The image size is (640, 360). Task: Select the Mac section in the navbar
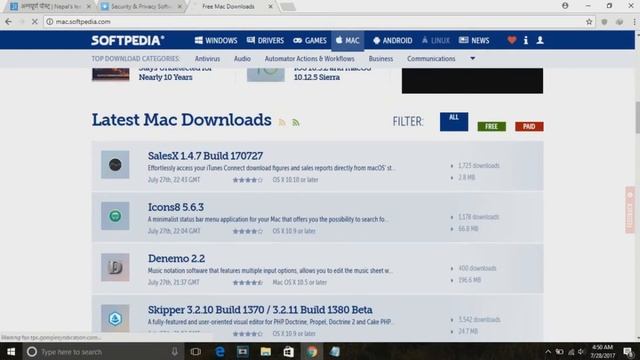347,40
